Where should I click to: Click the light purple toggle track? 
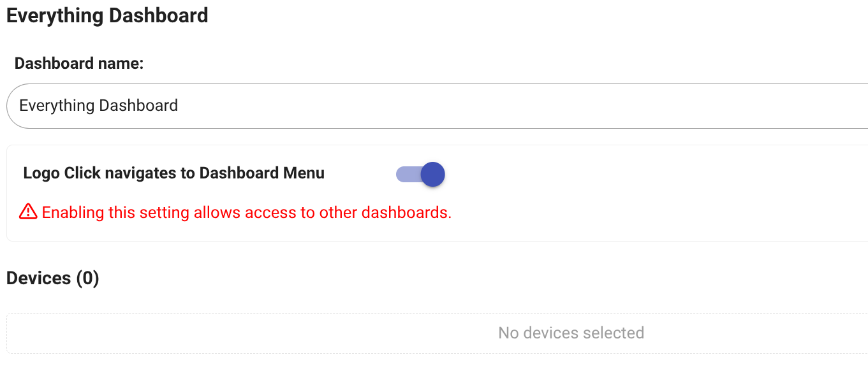(x=407, y=174)
